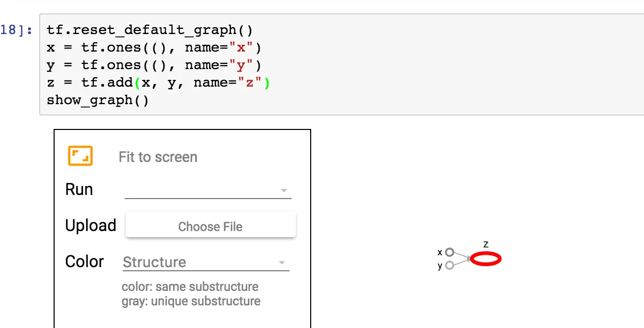
Task: Click the Upload label text
Action: point(91,226)
